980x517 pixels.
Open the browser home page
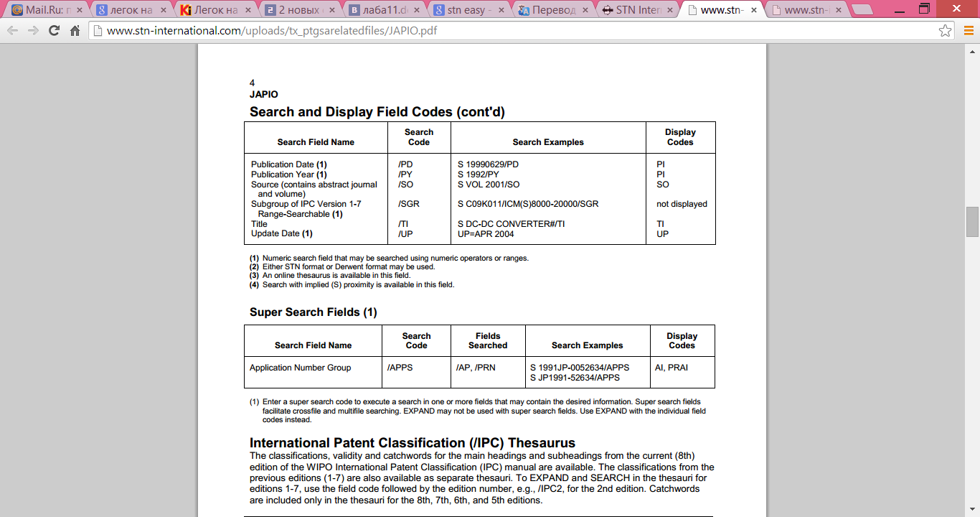75,31
